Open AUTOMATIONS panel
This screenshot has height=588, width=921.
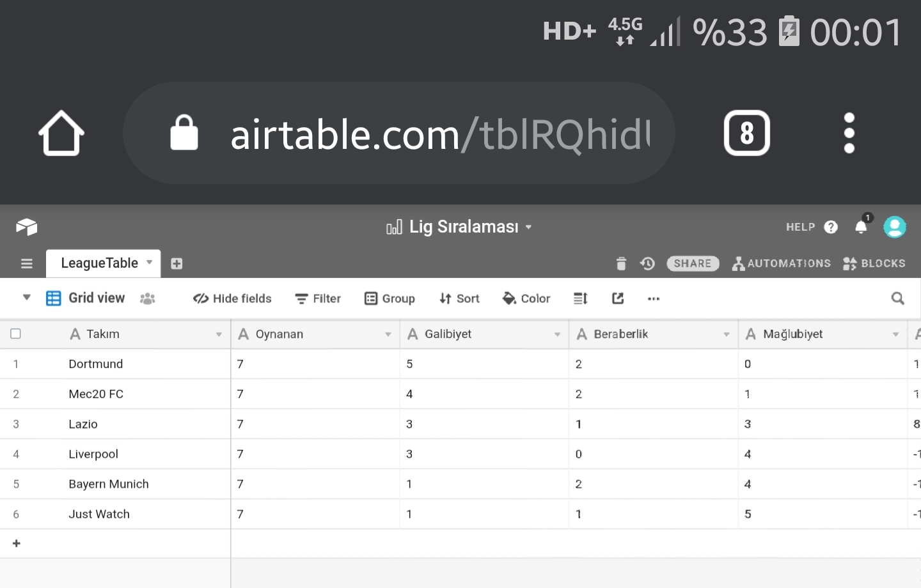point(782,263)
